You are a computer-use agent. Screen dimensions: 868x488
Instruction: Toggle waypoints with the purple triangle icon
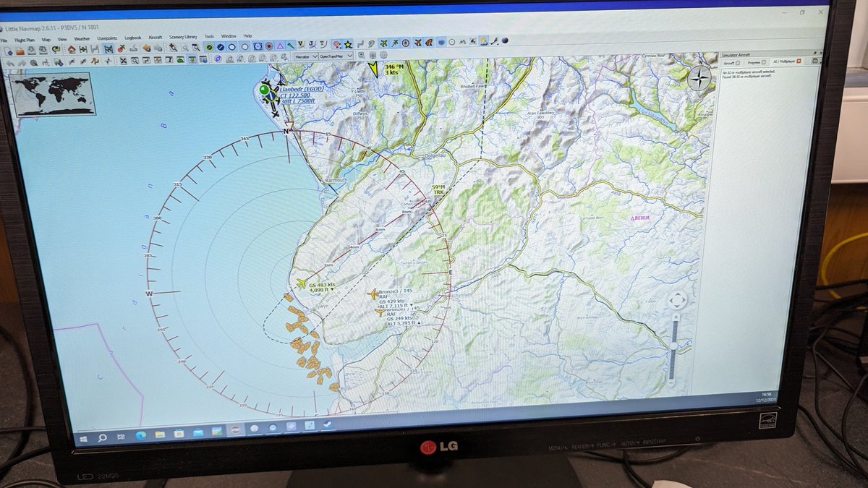pyautogui.click(x=280, y=46)
